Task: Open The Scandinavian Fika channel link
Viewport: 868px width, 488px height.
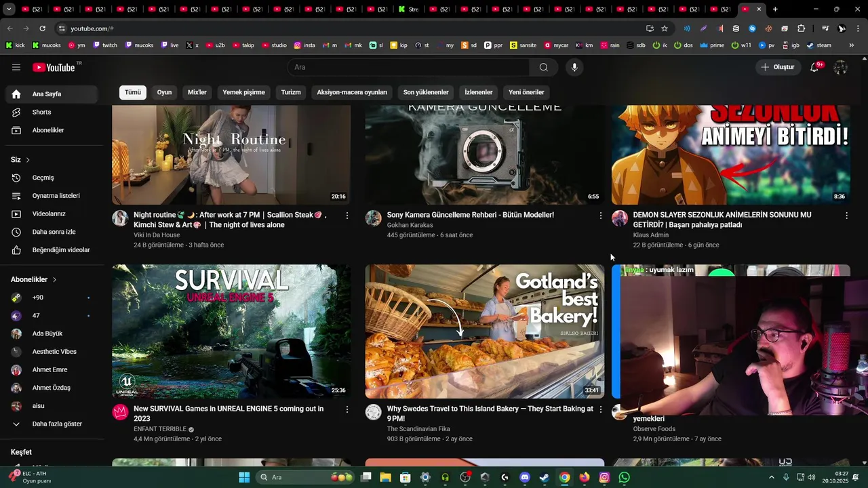Action: click(418, 429)
